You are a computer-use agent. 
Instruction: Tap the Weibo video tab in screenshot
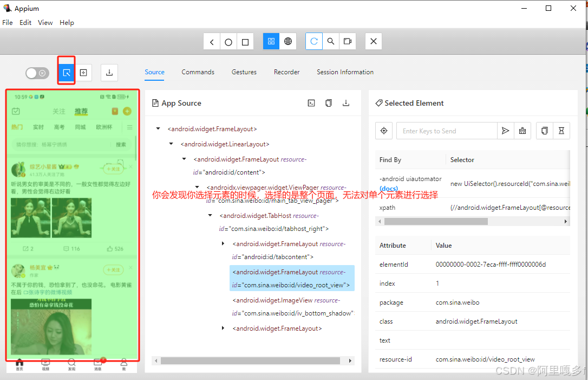[45, 364]
